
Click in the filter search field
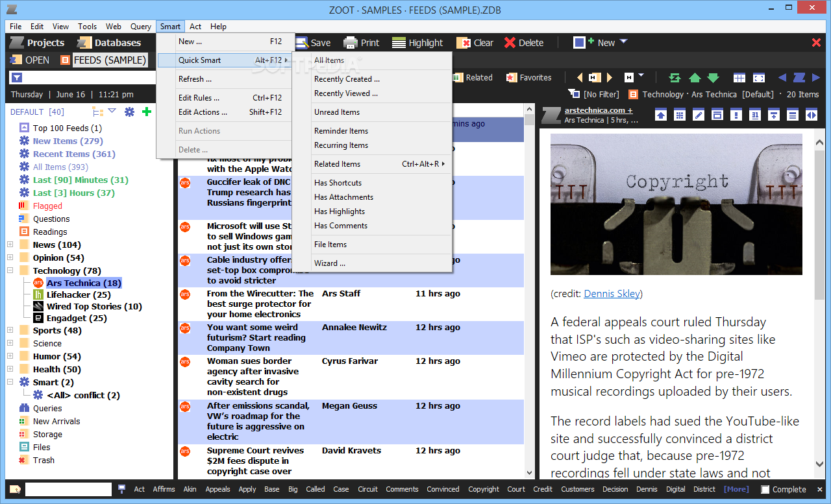[x=90, y=78]
